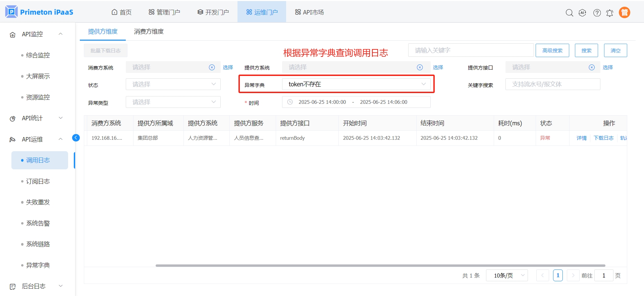Image resolution: width=644 pixels, height=296 pixels.
Task: Click the orange user avatar icon
Action: pyautogui.click(x=624, y=12)
